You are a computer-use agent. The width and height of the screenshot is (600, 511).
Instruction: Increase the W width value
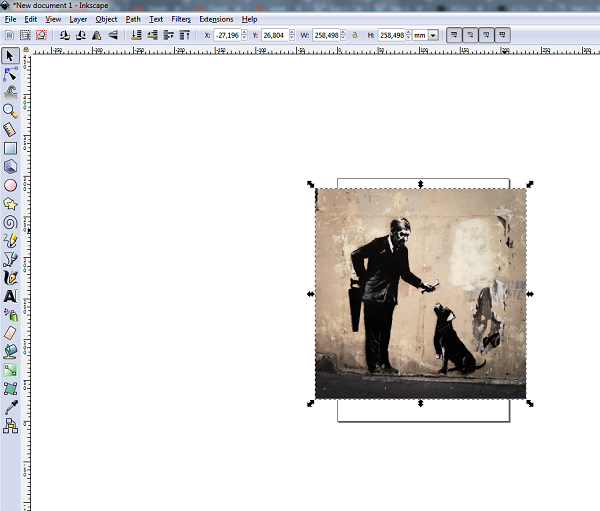coord(343,33)
